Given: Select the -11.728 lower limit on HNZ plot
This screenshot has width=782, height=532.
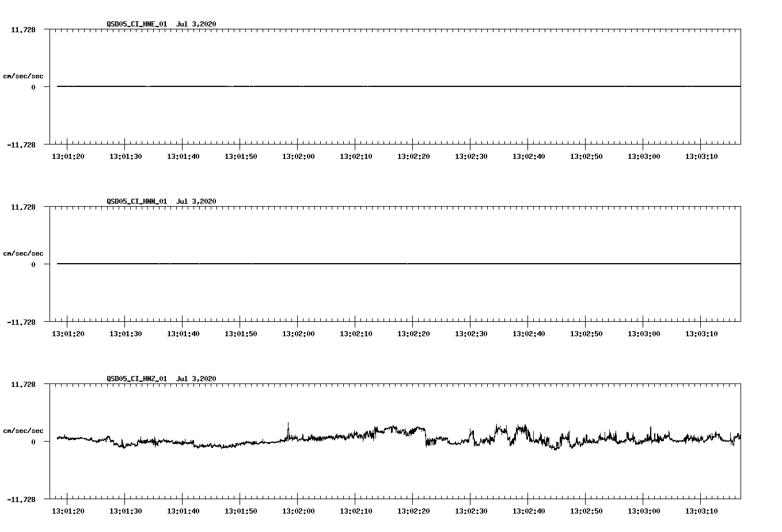Looking at the screenshot, I should [x=21, y=500].
